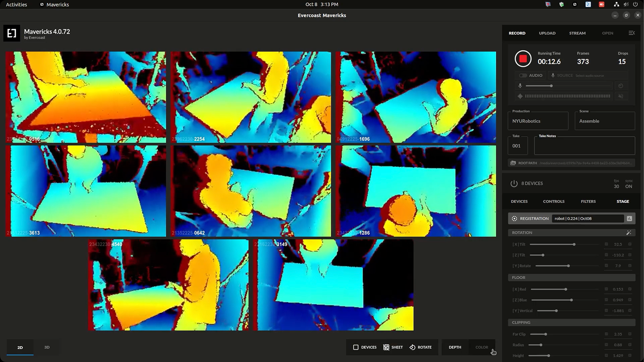Click inside the Take Notes field
This screenshot has width=644, height=362.
click(584, 146)
